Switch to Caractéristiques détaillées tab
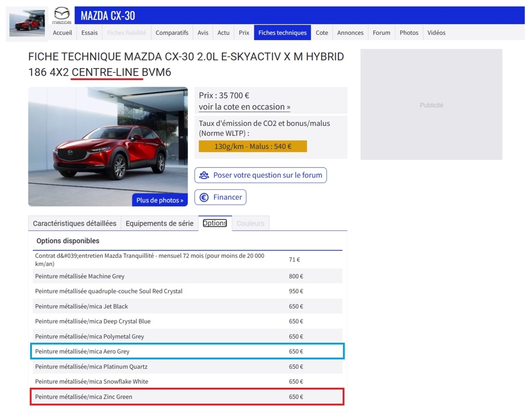The image size is (531, 420). point(75,223)
